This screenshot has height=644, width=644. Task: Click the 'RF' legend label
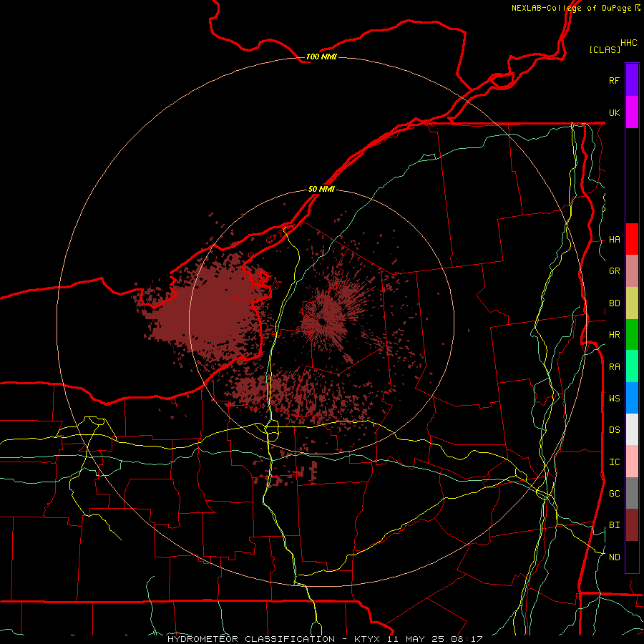[x=614, y=80]
